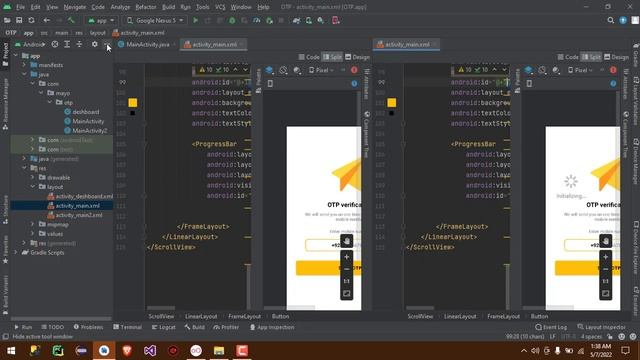The image size is (640, 360).
Task: Hide the Project tool window
Action: pyautogui.click(x=107, y=44)
